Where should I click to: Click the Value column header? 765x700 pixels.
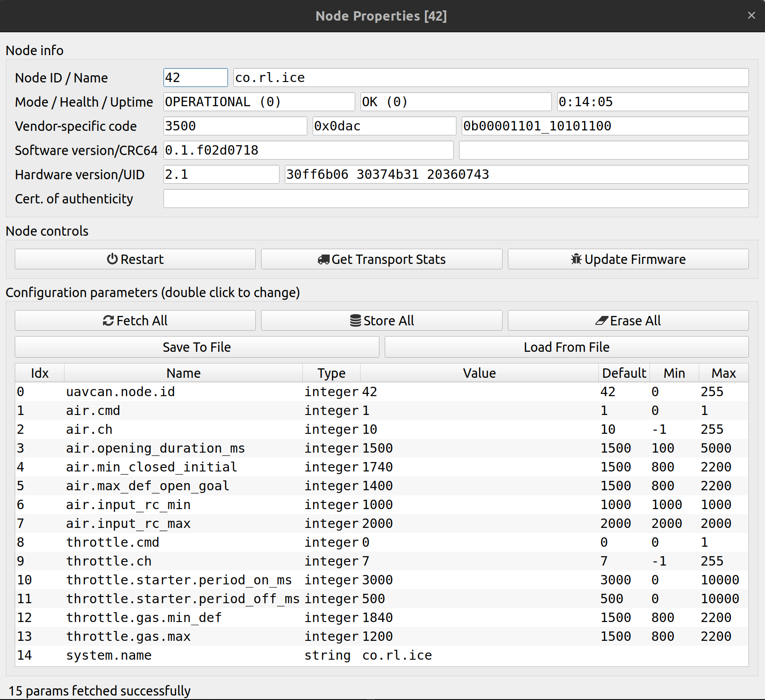(479, 373)
